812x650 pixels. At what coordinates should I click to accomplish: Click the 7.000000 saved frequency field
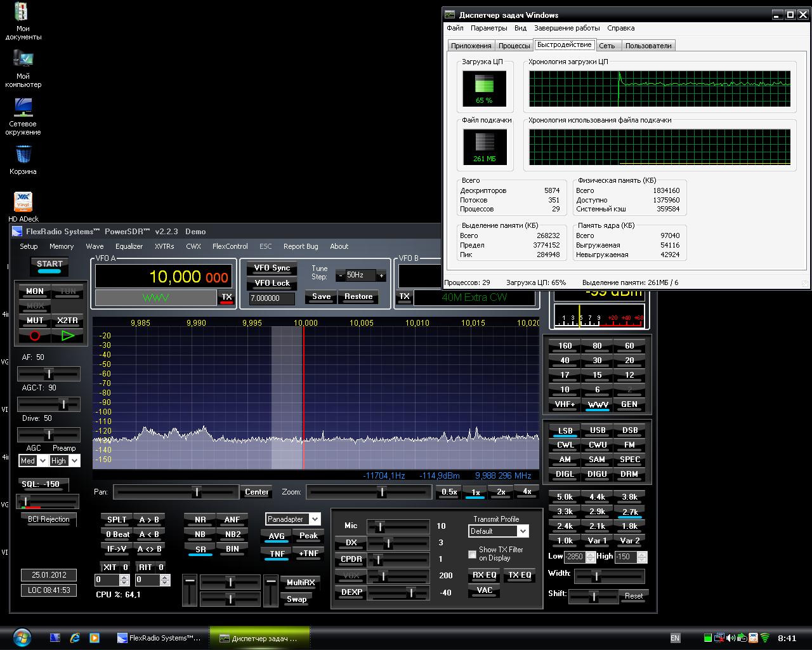pos(272,298)
